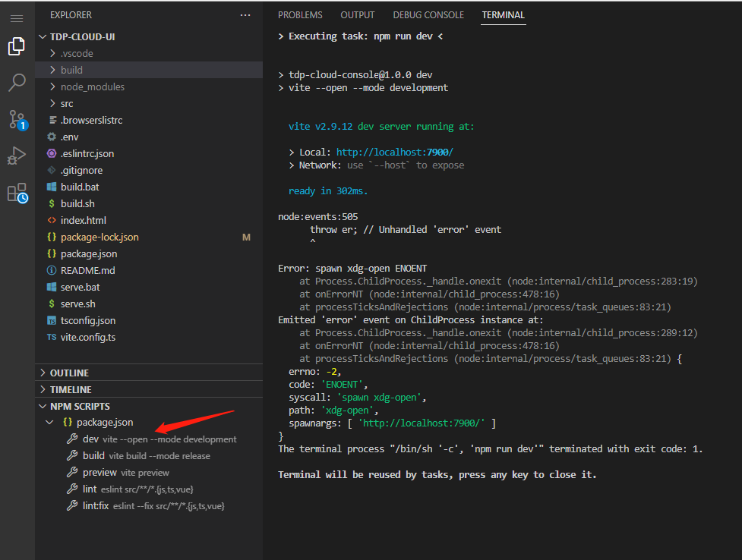Run the dev npm script
Screen dimensions: 742x560
(149, 439)
